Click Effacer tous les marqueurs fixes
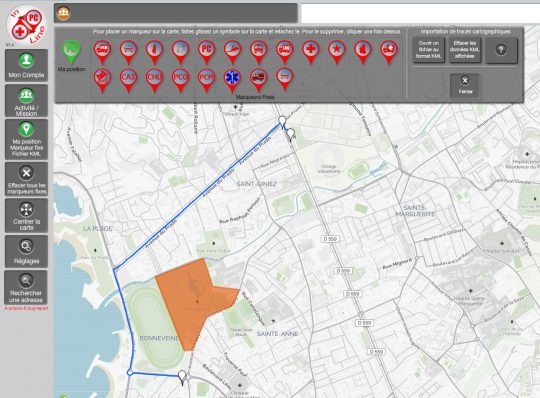 26,179
